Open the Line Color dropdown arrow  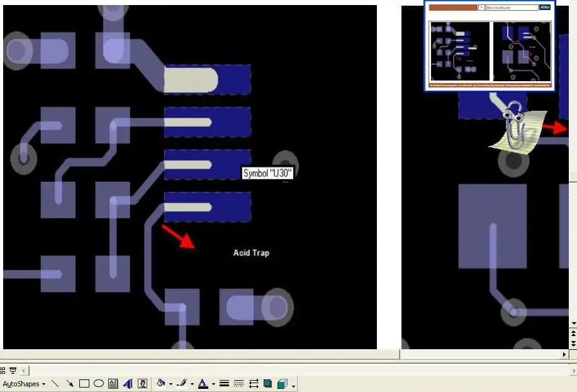tap(192, 384)
